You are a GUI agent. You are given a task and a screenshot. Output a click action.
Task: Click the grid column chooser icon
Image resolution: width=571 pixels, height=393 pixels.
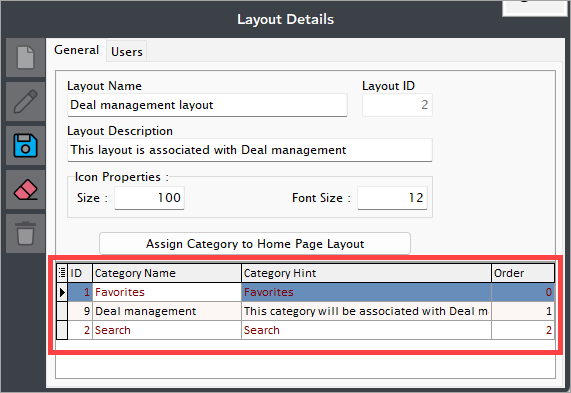[x=62, y=273]
